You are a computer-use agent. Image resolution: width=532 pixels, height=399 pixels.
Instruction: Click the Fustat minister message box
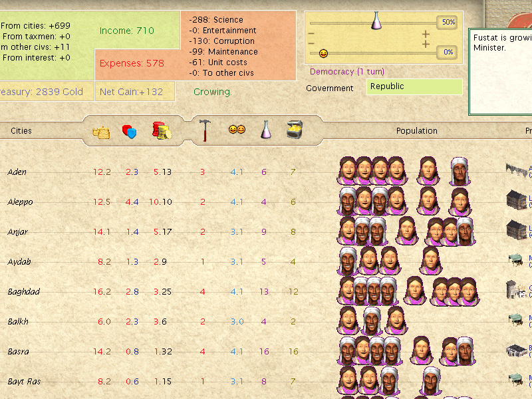point(500,72)
